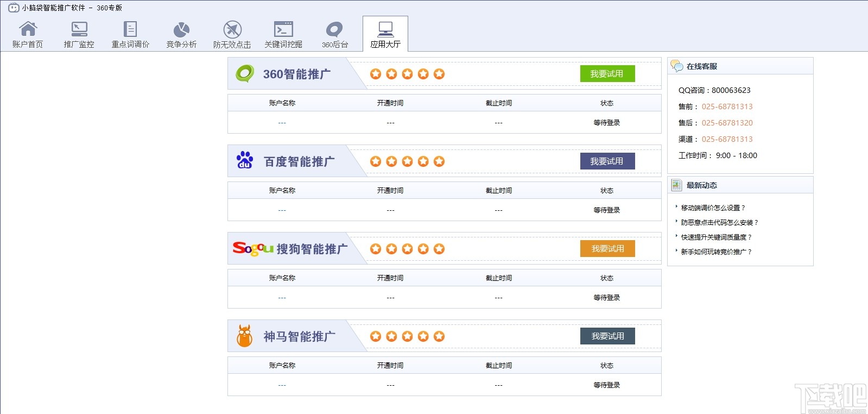Viewport: 868px width, 414px height.
Task: Click 状态 header in 神马 table
Action: click(607, 366)
